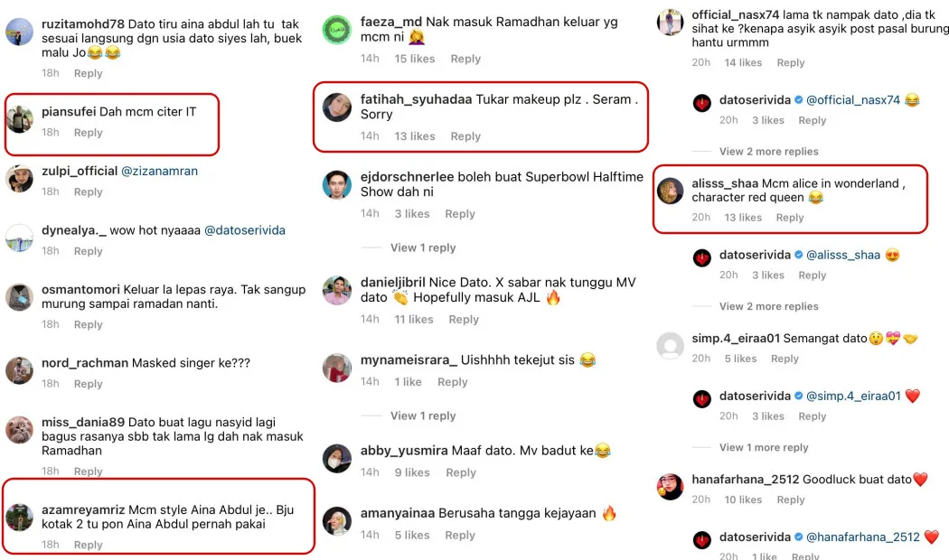The height and width of the screenshot is (560, 949).
Task: Open the @zizanamran mention link
Action: (x=160, y=171)
